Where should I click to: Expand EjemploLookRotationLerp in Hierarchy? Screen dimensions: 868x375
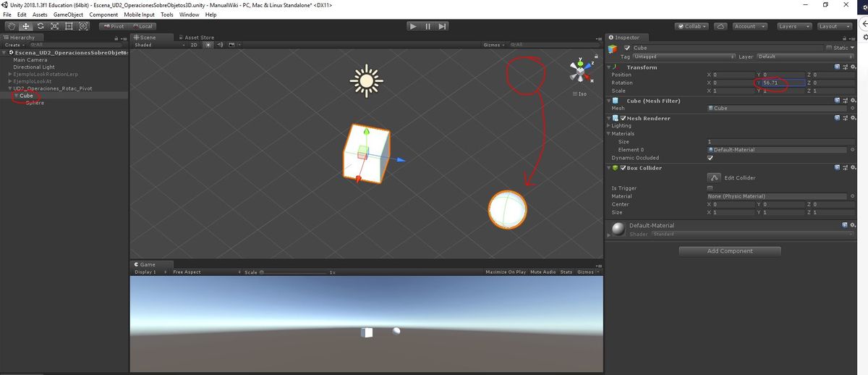click(x=9, y=74)
